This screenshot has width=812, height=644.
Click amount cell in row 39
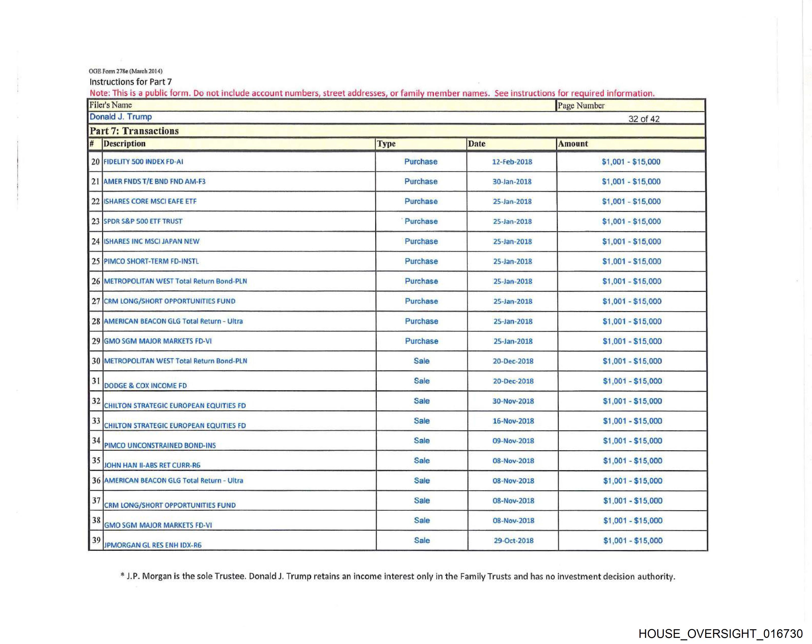pyautogui.click(x=632, y=540)
